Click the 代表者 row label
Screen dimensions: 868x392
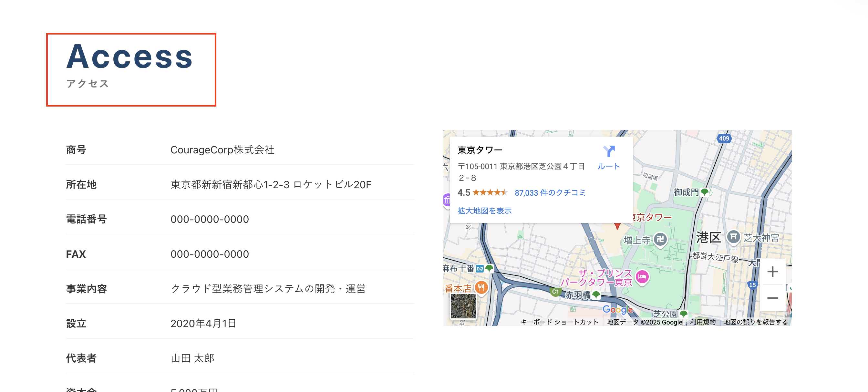81,358
